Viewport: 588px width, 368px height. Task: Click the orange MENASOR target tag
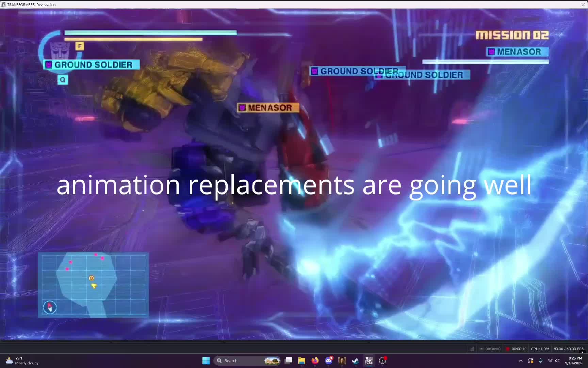click(268, 108)
